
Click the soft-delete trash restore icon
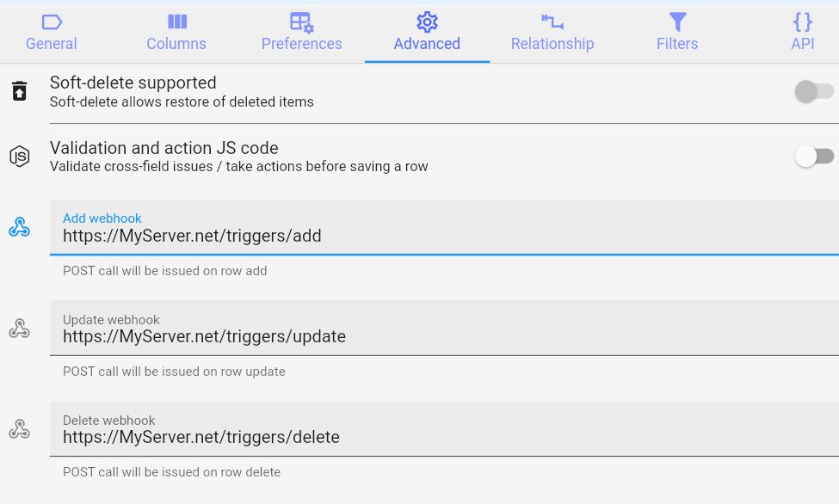(19, 91)
